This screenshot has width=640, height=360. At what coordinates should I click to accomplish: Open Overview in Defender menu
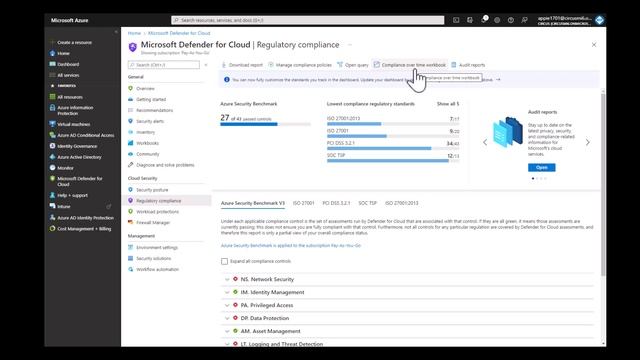coord(145,89)
